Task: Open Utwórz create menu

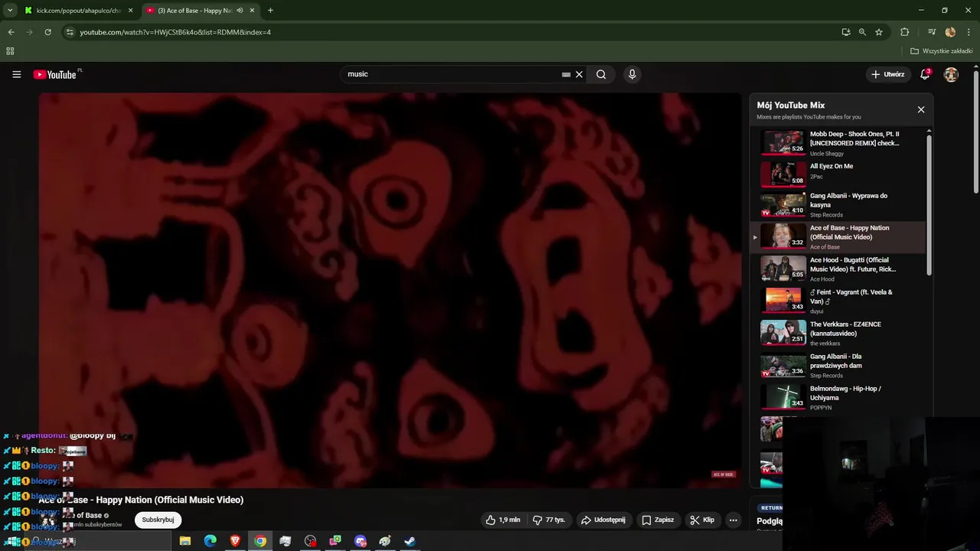Action: (x=887, y=74)
